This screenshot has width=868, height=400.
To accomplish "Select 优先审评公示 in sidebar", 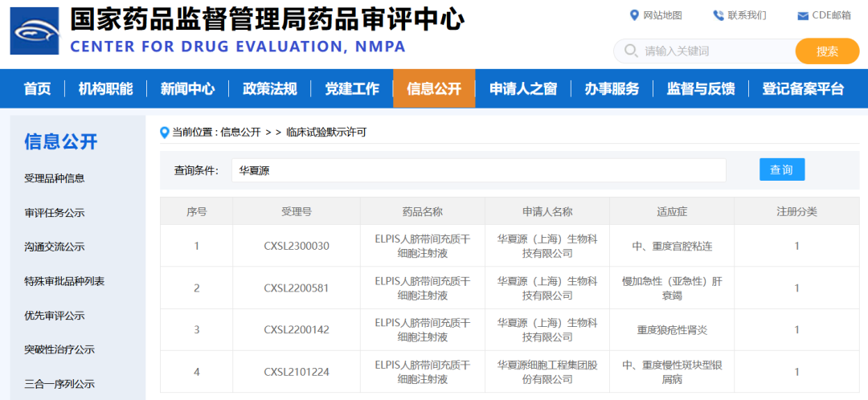I will (55, 316).
